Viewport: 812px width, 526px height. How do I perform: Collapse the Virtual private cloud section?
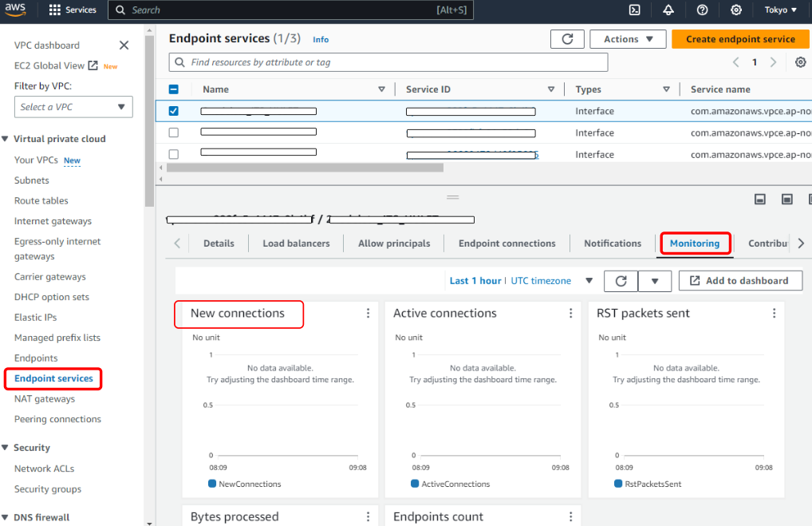point(5,139)
